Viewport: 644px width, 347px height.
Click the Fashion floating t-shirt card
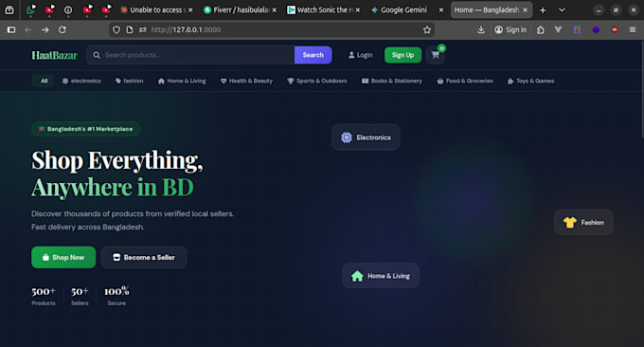583,223
